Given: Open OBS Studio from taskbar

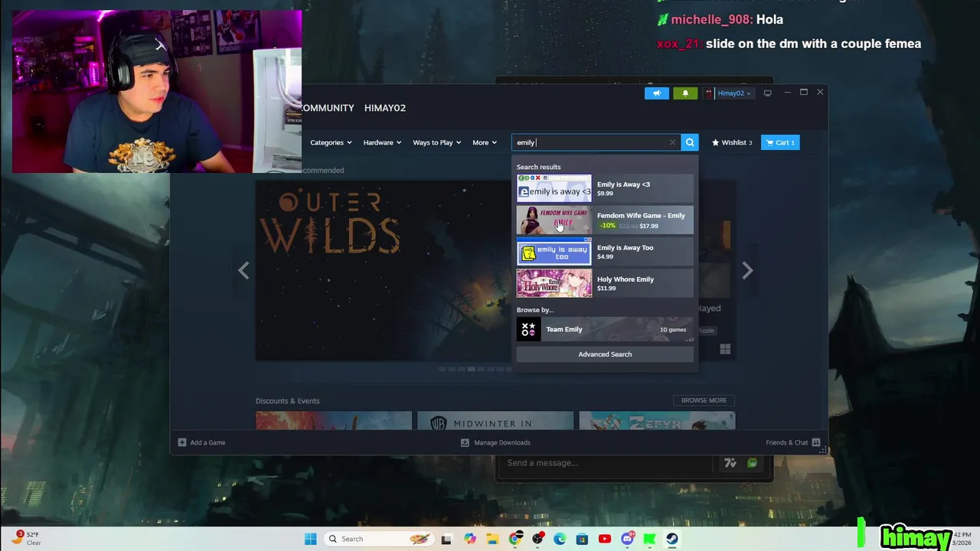Looking at the screenshot, I should [x=537, y=539].
